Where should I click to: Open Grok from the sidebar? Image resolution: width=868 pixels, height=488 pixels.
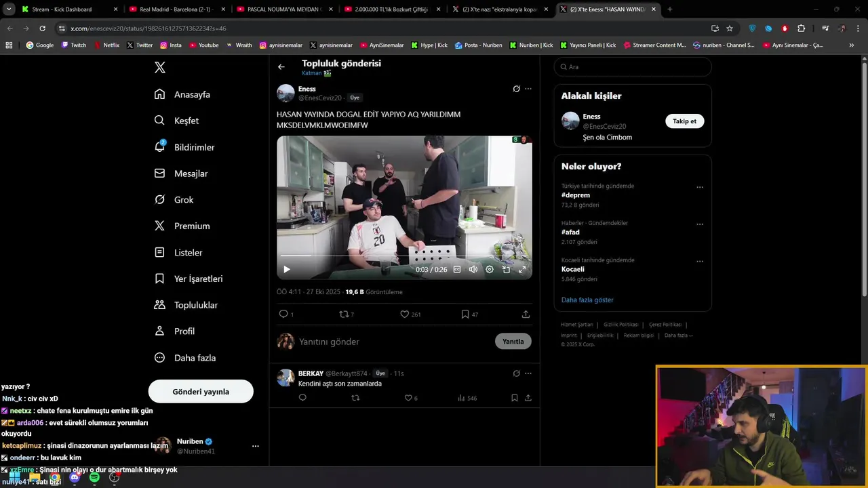[174, 200]
